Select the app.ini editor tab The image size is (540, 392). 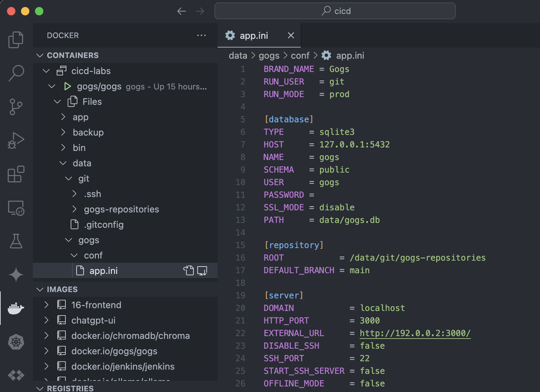(259, 35)
